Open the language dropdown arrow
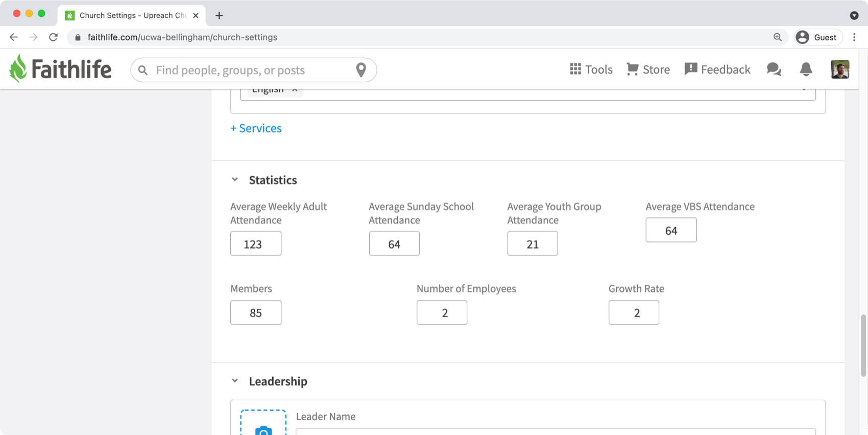The image size is (868, 435). 804,90
